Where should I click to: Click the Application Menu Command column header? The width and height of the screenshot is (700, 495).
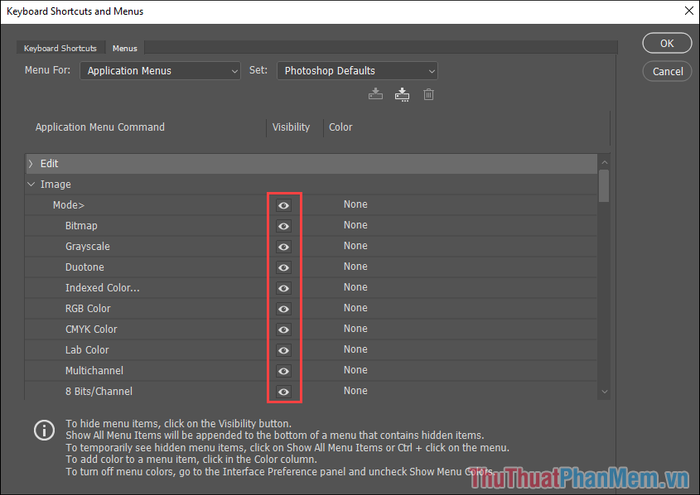click(x=100, y=127)
